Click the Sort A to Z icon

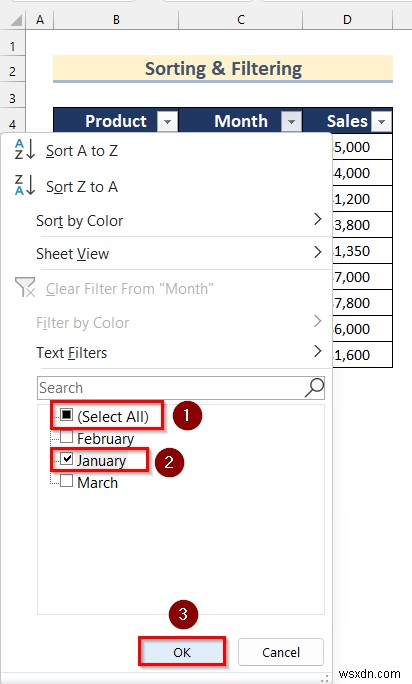[x=24, y=150]
